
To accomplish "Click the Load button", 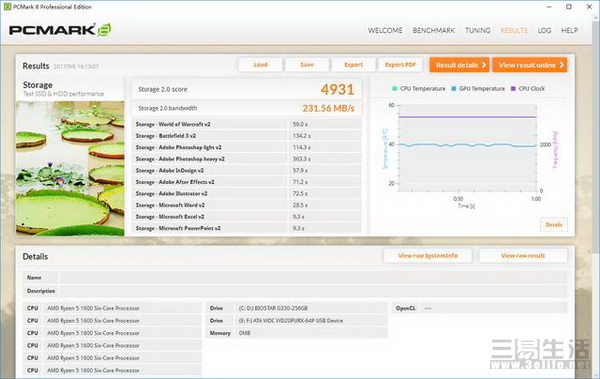I will click(260, 65).
